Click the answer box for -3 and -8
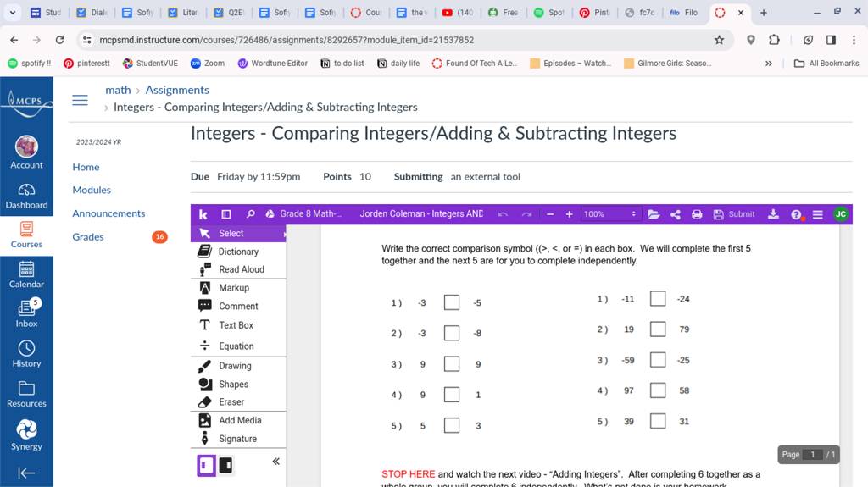Viewport: 868px width, 487px height. [452, 333]
